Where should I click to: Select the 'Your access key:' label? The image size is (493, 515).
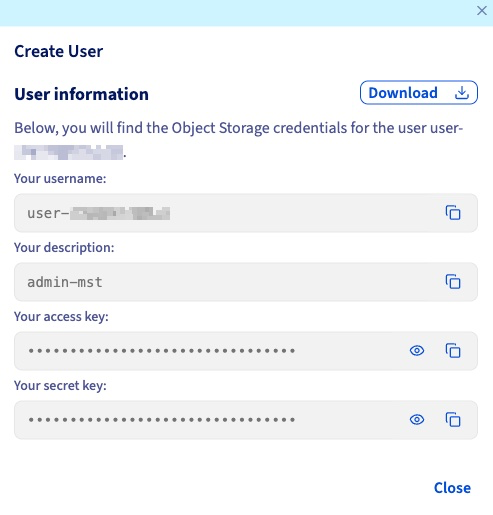[x=61, y=317]
